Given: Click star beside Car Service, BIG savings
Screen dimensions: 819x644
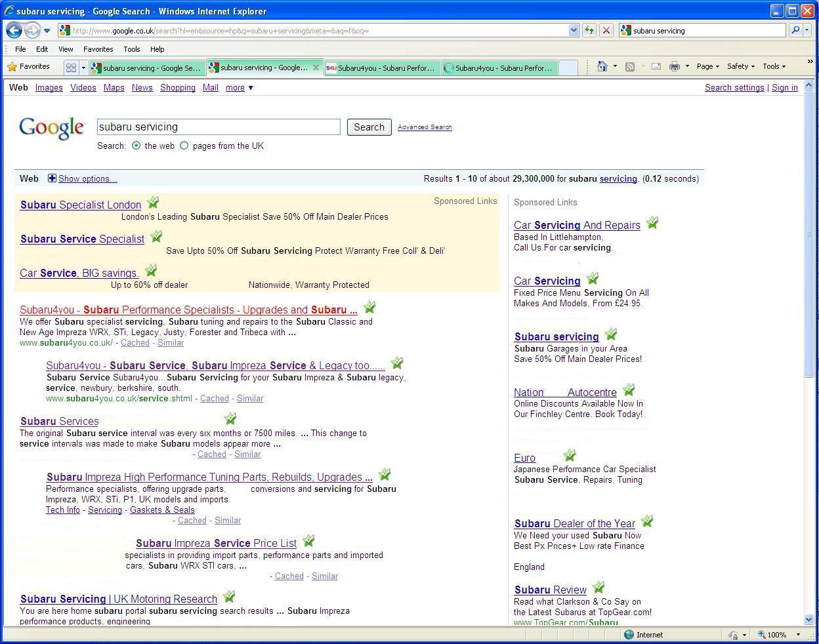Looking at the screenshot, I should pos(151,270).
